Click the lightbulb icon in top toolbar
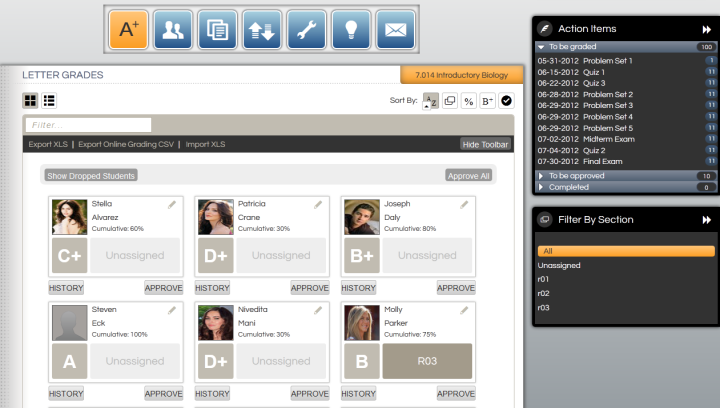Viewport: 720px width, 408px height. point(352,29)
